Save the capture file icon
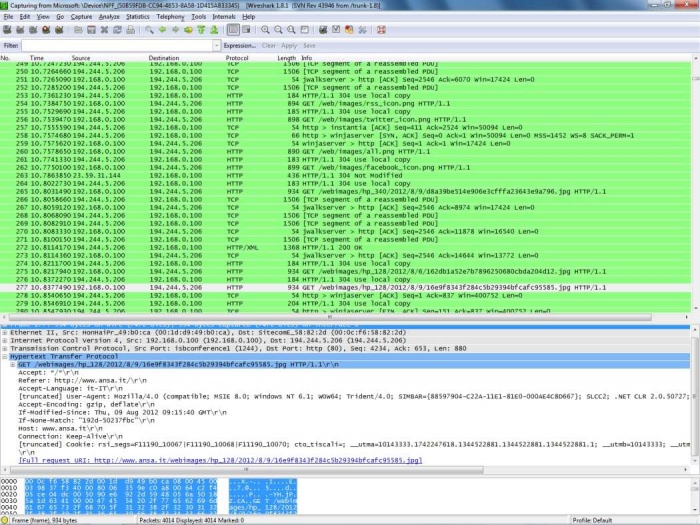 (91, 30)
